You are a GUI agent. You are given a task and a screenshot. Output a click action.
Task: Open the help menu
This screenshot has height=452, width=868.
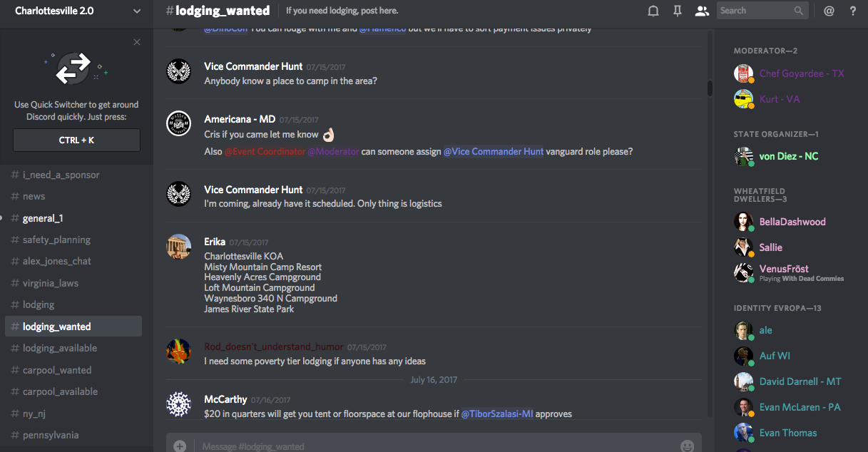(852, 11)
